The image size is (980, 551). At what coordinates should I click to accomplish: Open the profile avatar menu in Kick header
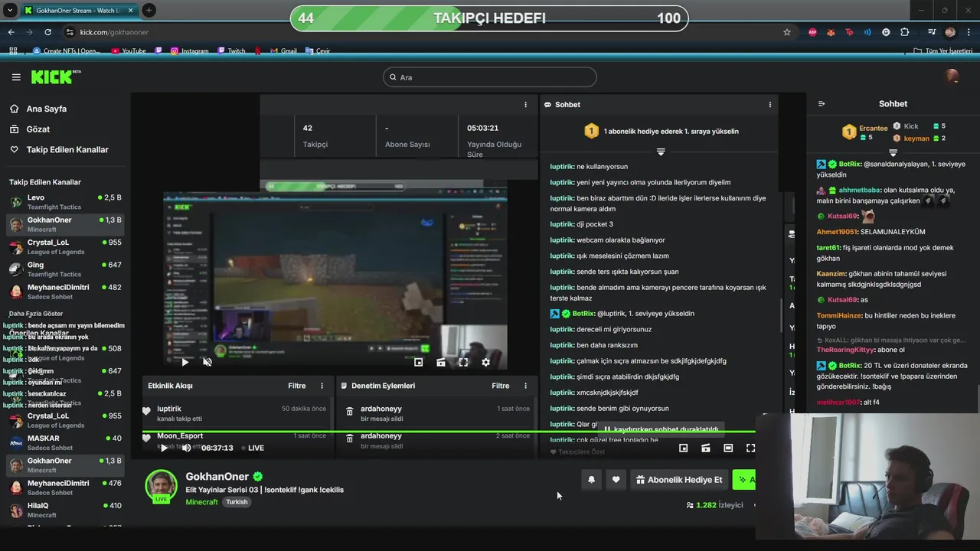952,77
